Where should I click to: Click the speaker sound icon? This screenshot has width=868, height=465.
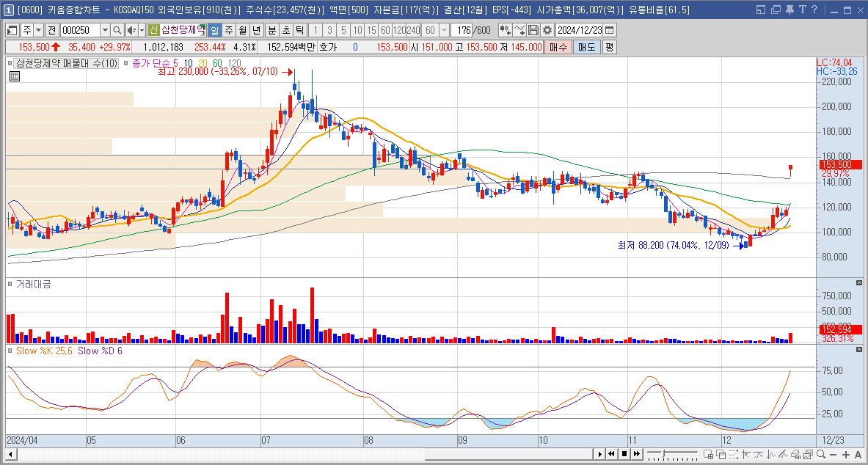point(131,30)
